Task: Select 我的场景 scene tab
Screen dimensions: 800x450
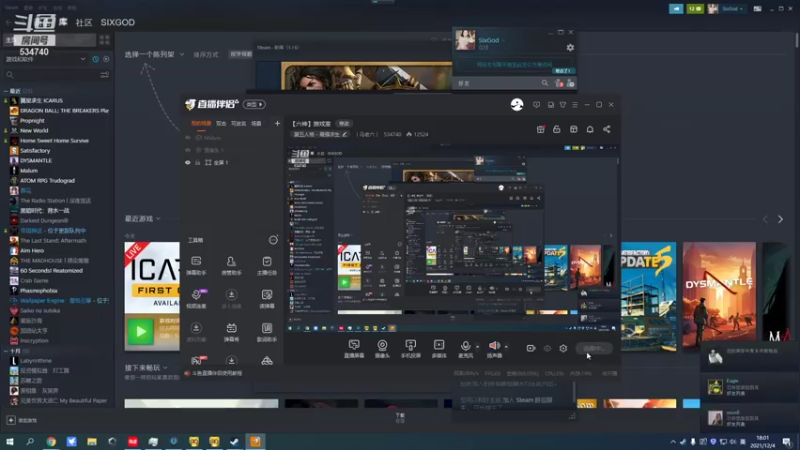Action: [201, 123]
